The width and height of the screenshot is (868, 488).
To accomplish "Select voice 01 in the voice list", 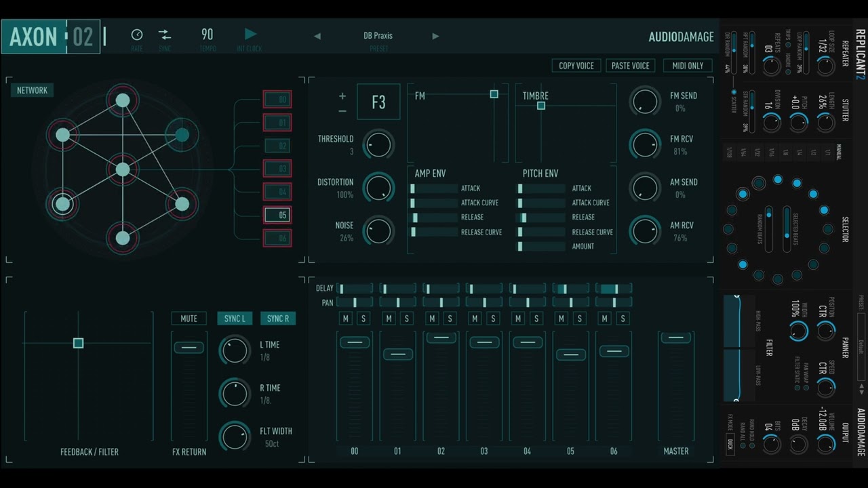I will pos(277,123).
